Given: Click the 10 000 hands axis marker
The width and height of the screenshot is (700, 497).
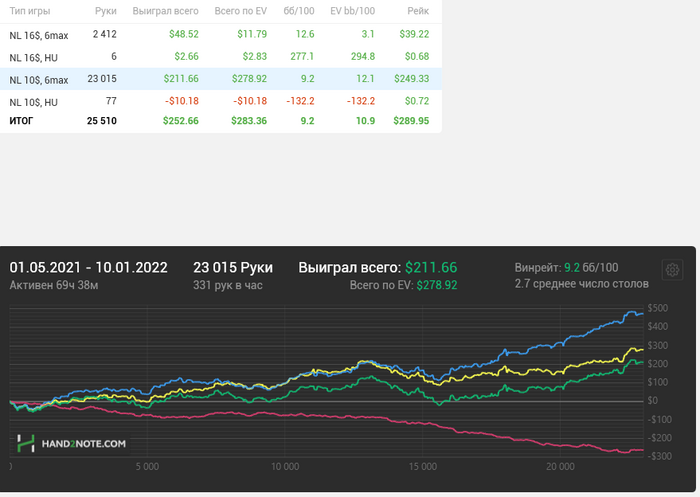Looking at the screenshot, I should 285,466.
